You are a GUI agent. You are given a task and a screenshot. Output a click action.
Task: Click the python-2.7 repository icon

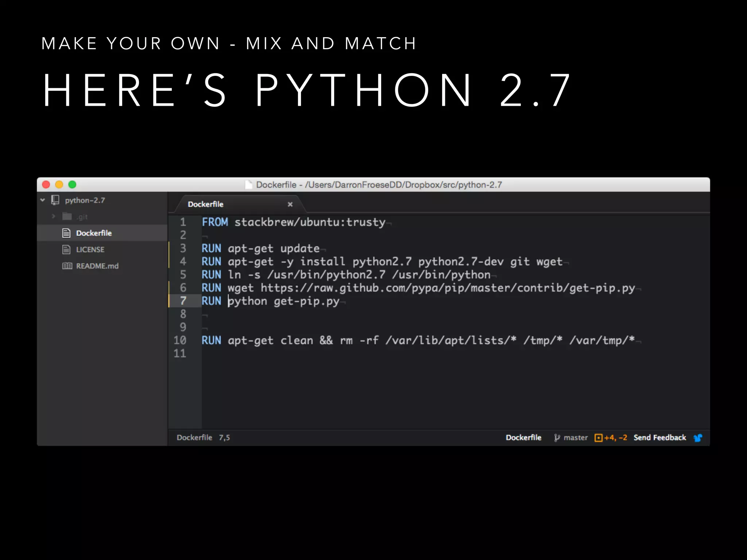point(55,200)
